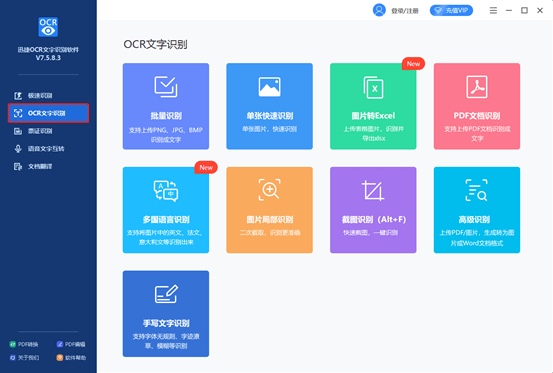Open the 多国语言识别 multilingual tile
553x373 pixels.
[166, 210]
